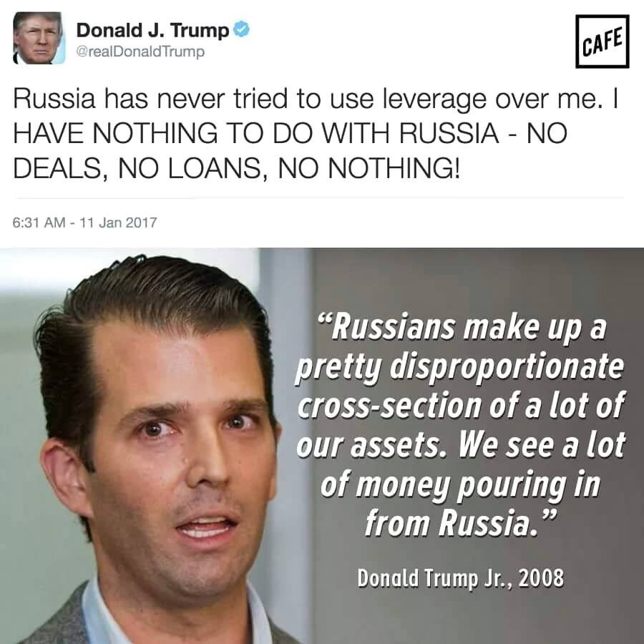Select the 'cross-section of a lot of' line
Viewport: 644px width, 644px height.
tap(461, 405)
